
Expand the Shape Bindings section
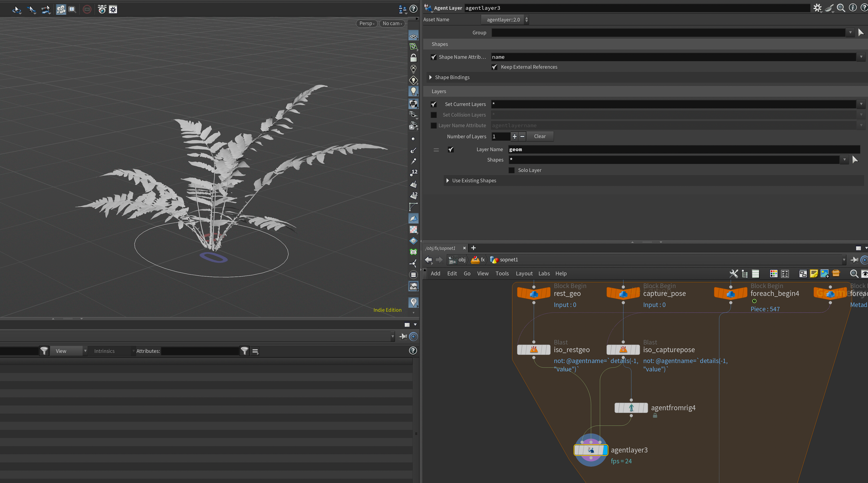pos(431,77)
